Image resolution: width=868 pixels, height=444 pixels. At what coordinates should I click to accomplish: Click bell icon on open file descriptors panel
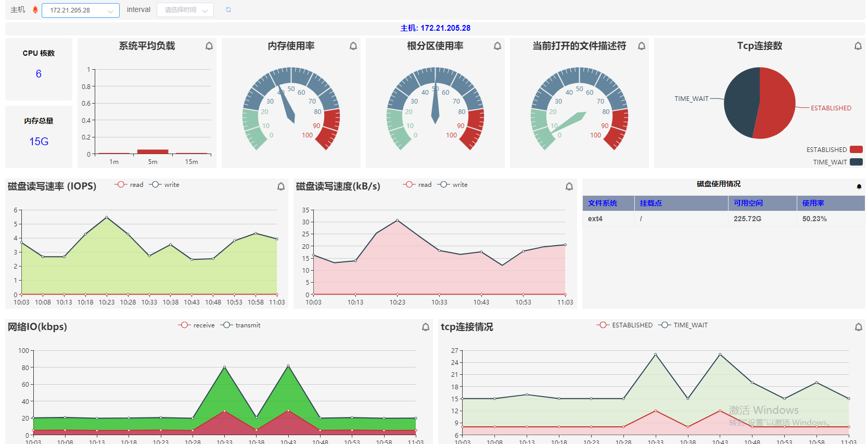[642, 46]
